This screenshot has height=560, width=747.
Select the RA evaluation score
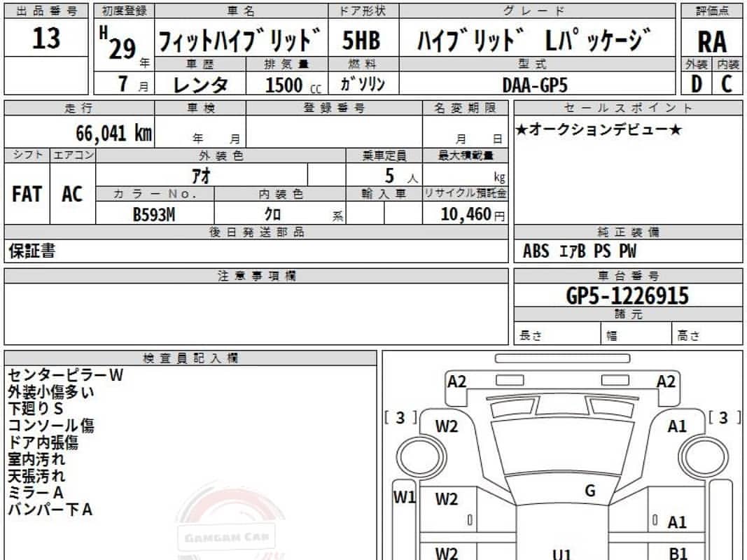coord(712,41)
